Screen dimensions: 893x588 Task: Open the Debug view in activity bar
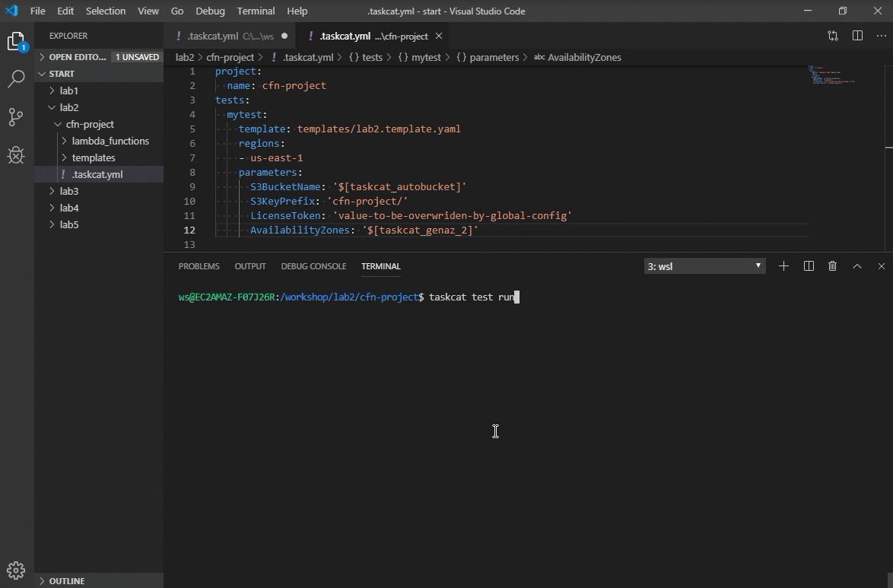(17, 155)
